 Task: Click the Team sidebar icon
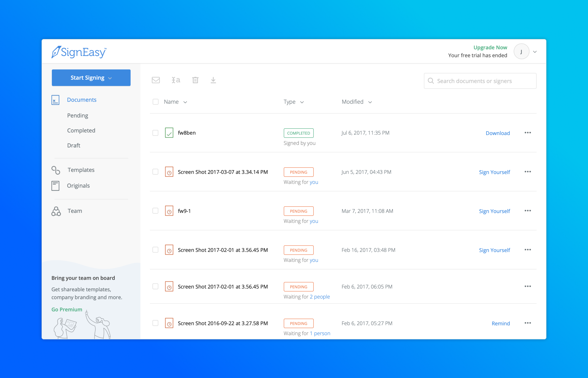[56, 211]
